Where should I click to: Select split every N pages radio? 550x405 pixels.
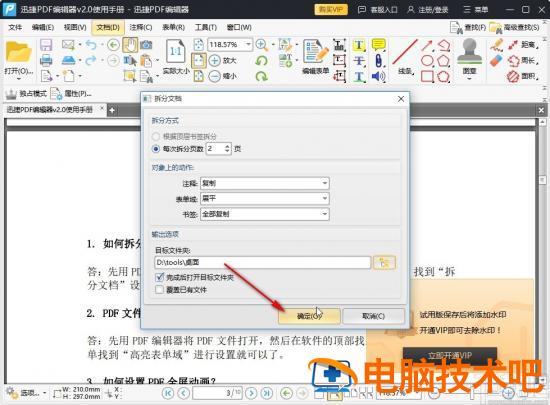pyautogui.click(x=156, y=149)
